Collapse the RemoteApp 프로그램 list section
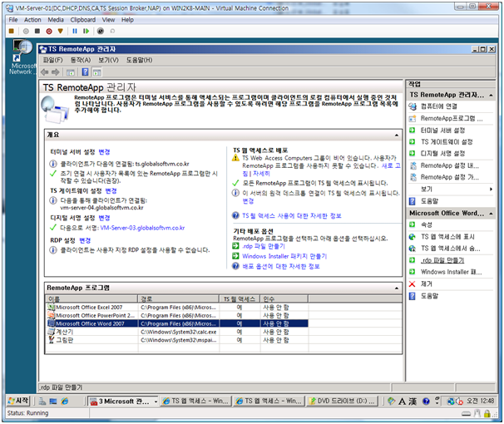Viewport: 504px width, 424px height. [x=397, y=288]
